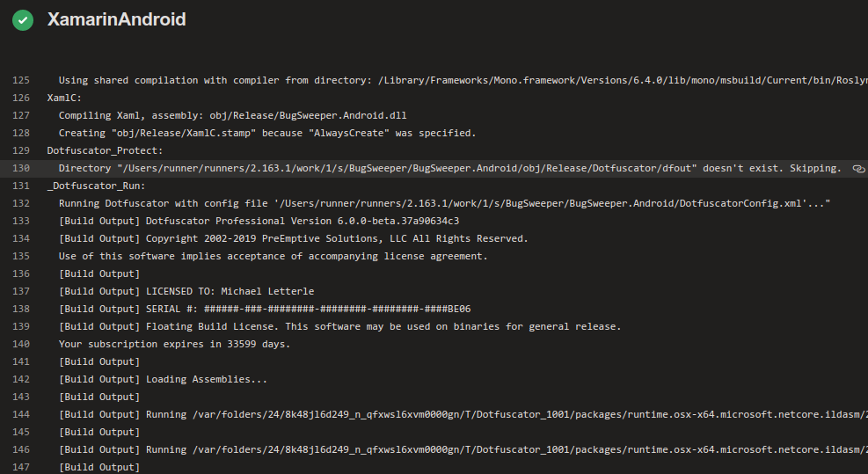Click the Dotfuscator_Protect: target line
The height and width of the screenshot is (474, 868).
pyautogui.click(x=106, y=150)
